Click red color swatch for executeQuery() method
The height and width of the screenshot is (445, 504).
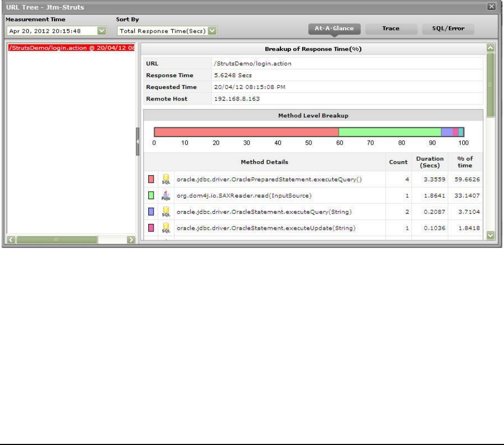tap(151, 179)
